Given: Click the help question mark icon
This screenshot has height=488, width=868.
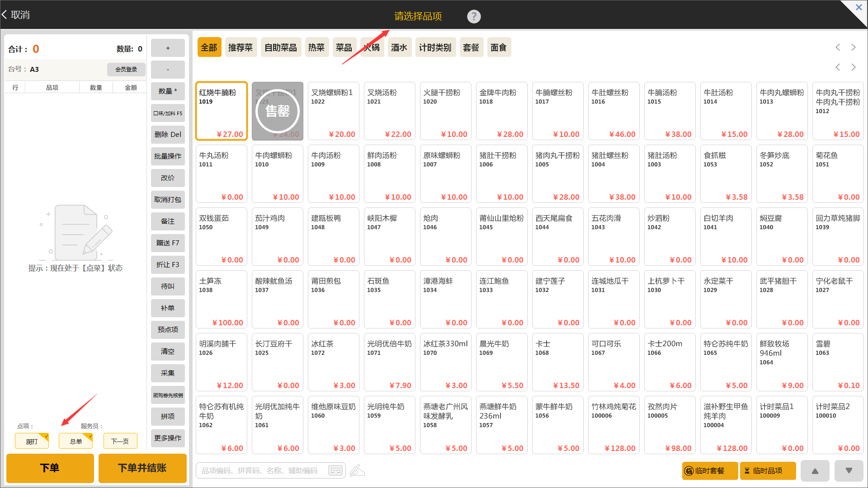Looking at the screenshot, I should click(473, 17).
